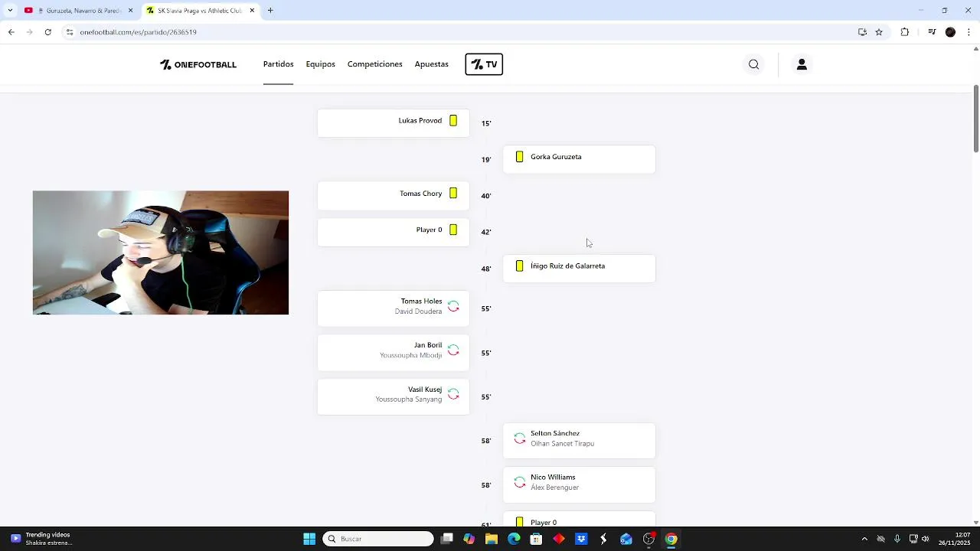Select the Gorka Guruzeta player name
The height and width of the screenshot is (551, 980).
coord(556,157)
